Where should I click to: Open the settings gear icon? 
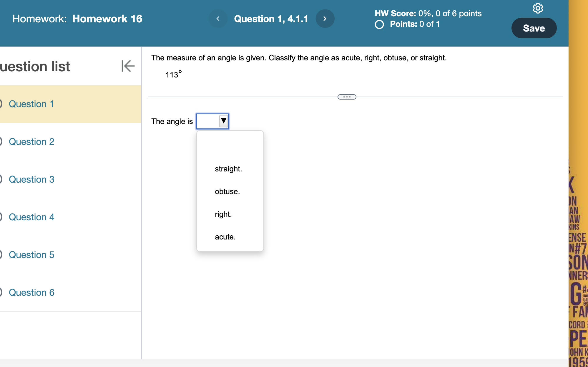538,8
